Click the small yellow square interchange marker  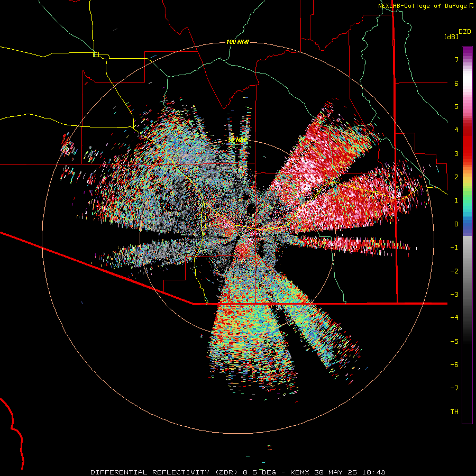coord(96,54)
